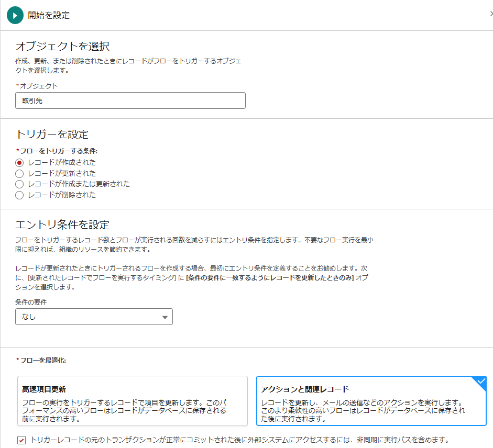Click the 条件の要件 label
The image size is (493, 448).
point(31,302)
